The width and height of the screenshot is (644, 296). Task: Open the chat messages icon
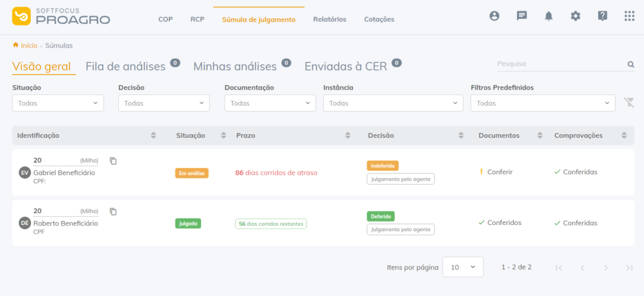(x=521, y=16)
